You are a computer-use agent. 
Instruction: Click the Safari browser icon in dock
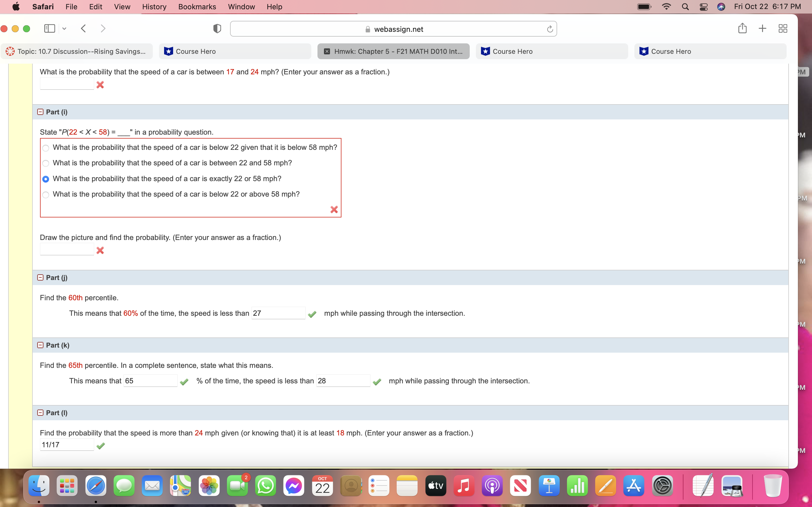click(95, 486)
